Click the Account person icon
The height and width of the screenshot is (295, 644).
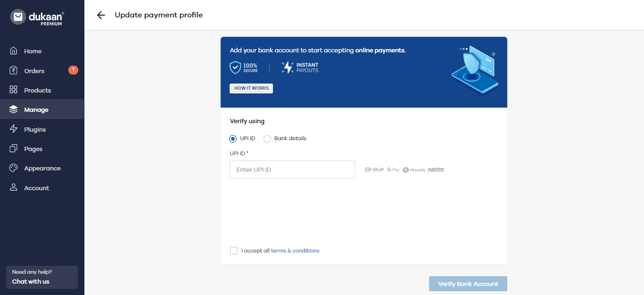(x=14, y=188)
